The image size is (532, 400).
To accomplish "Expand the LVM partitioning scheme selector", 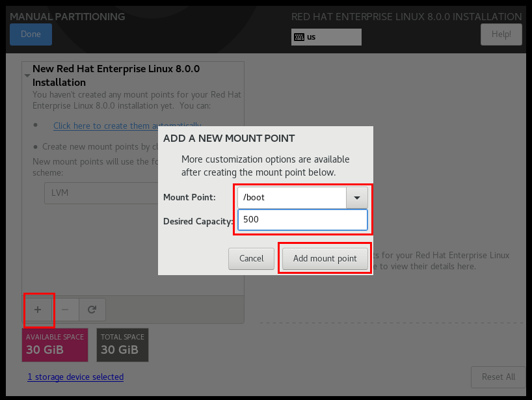I will point(101,193).
